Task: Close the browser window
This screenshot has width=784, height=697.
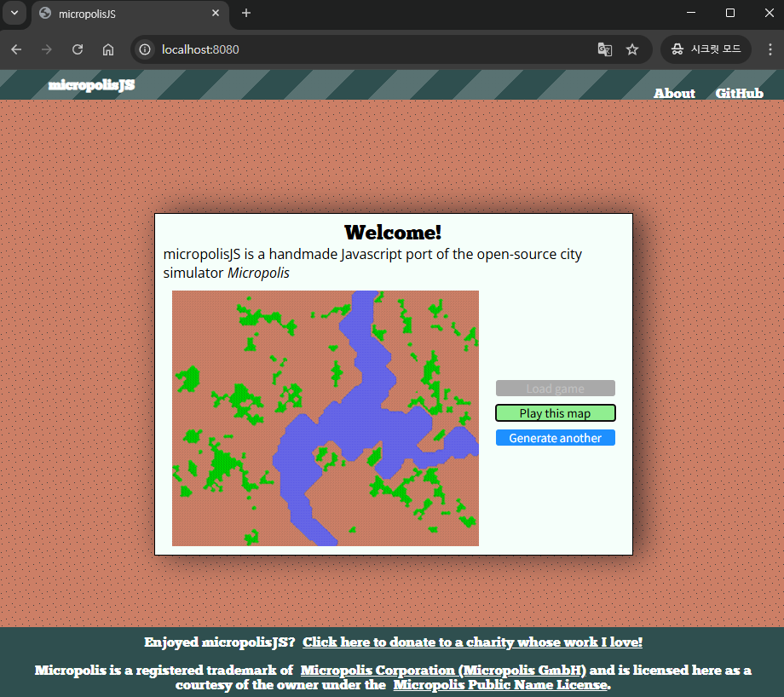Action: point(769,13)
